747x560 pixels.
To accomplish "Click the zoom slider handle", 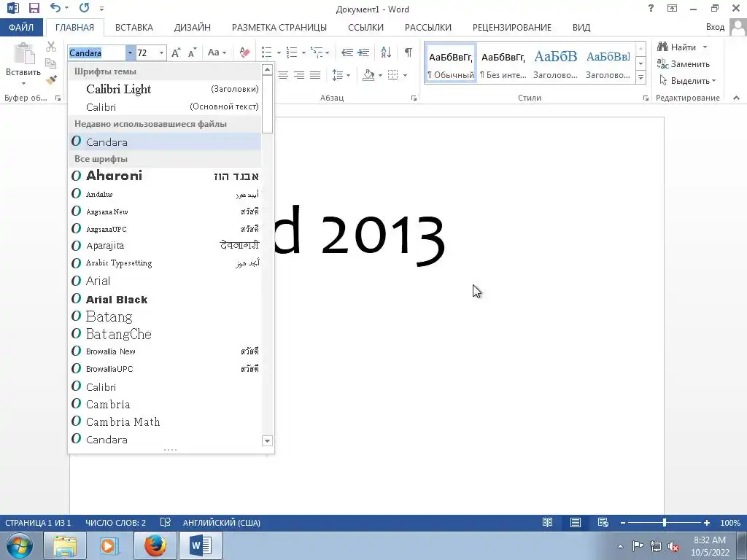I will click(665, 522).
